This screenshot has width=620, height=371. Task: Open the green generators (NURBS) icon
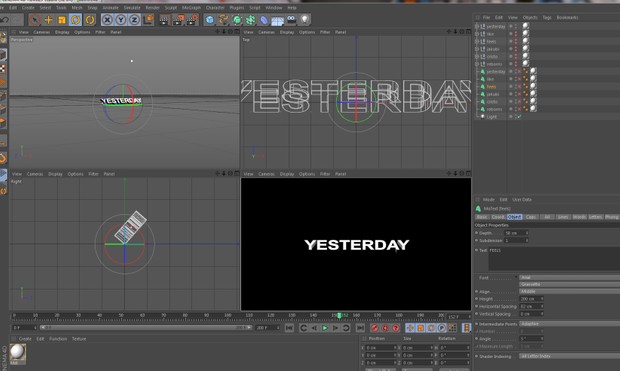[237, 19]
